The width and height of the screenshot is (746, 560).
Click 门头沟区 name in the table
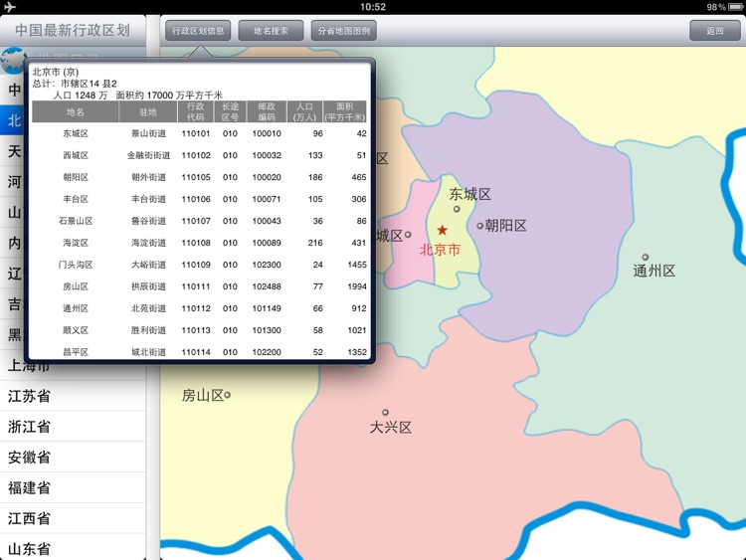[x=76, y=265]
